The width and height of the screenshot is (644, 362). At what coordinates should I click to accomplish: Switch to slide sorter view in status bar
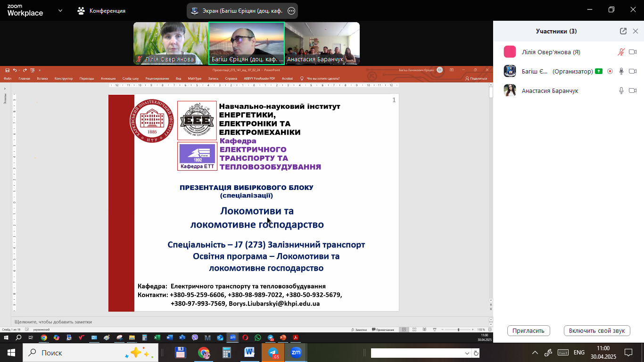coord(414,329)
